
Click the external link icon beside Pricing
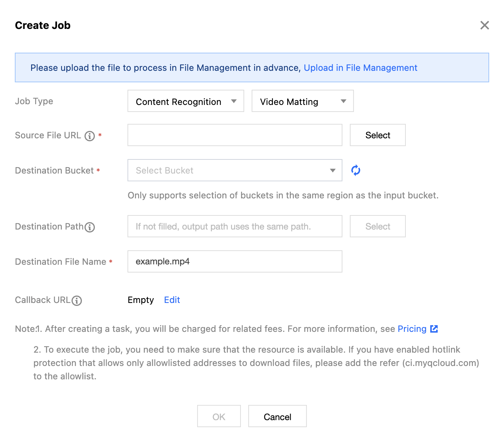point(434,329)
